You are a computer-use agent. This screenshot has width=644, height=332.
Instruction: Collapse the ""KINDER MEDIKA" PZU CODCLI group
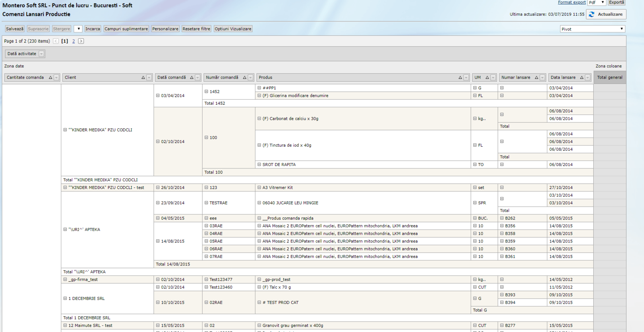pyautogui.click(x=65, y=130)
